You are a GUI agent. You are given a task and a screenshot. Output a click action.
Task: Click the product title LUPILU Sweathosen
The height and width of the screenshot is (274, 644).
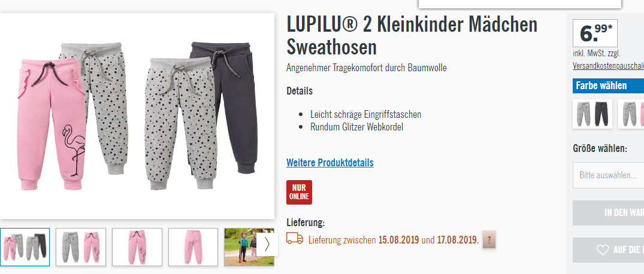pyautogui.click(x=412, y=36)
